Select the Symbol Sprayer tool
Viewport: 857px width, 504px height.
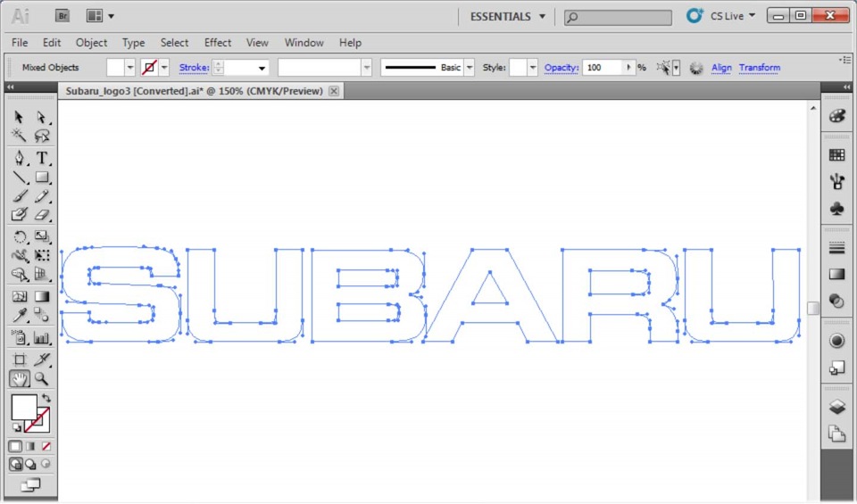19,337
